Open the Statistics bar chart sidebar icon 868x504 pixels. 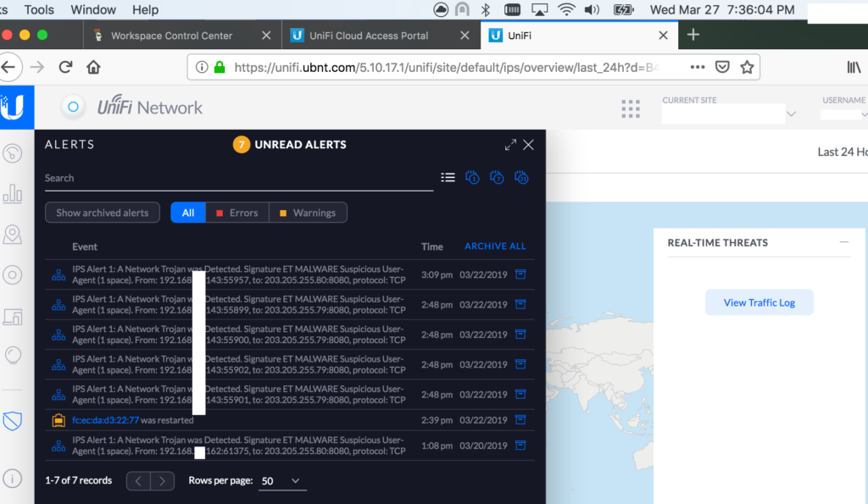pos(12,194)
